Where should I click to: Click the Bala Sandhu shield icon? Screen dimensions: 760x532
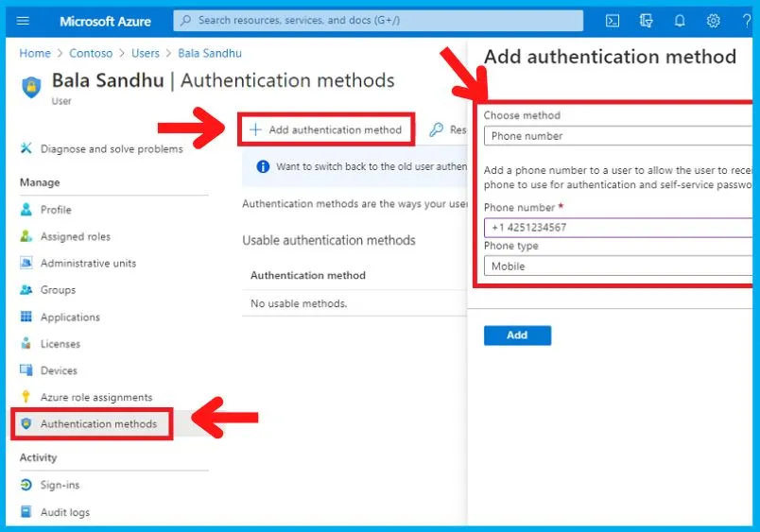tap(31, 87)
